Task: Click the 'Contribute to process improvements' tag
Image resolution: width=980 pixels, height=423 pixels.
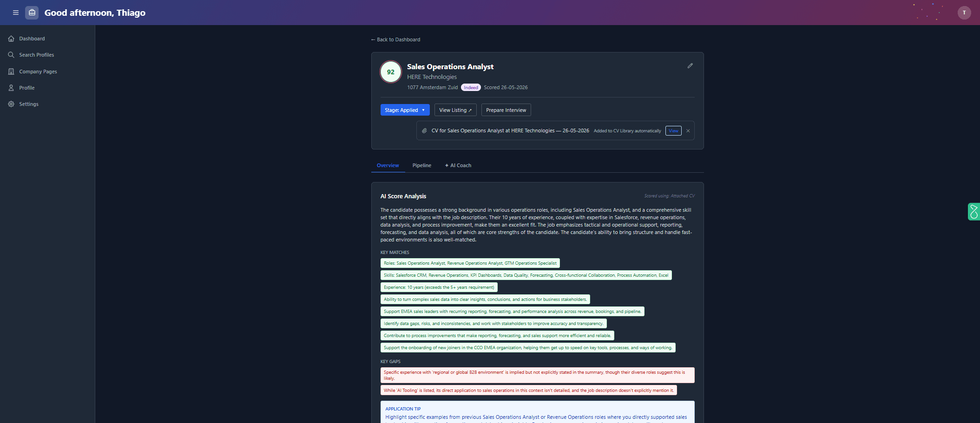Action: point(497,336)
